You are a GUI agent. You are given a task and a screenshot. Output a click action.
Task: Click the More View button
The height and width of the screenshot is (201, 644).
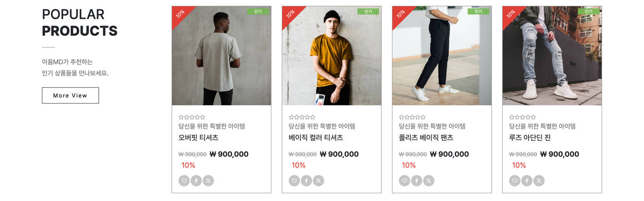tap(70, 96)
